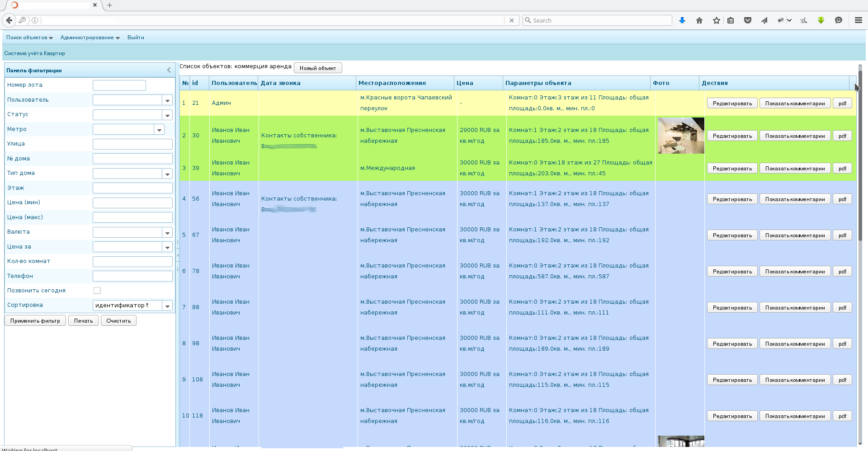The image size is (868, 451).
Task: Expand the 'Валюта' currency dropdown
Action: click(x=167, y=233)
